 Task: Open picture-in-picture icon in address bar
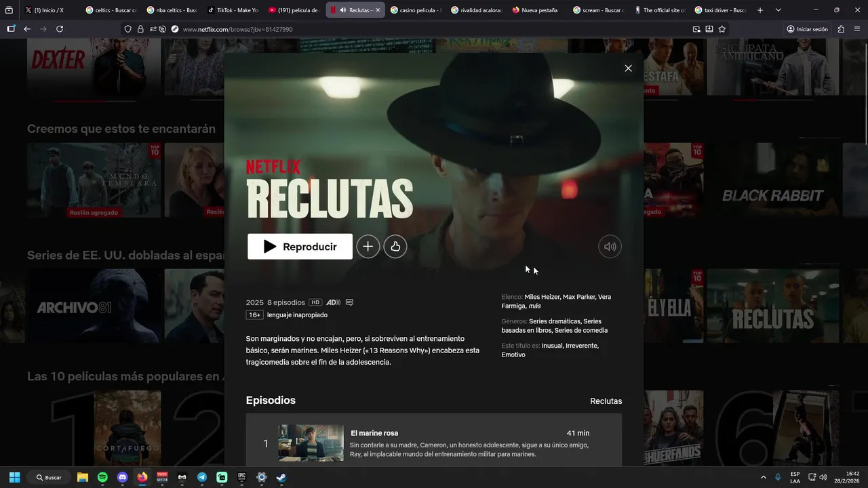pos(696,29)
